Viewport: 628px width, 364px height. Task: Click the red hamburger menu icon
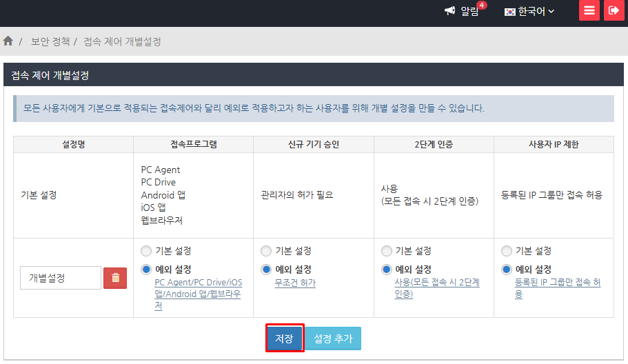(x=589, y=11)
